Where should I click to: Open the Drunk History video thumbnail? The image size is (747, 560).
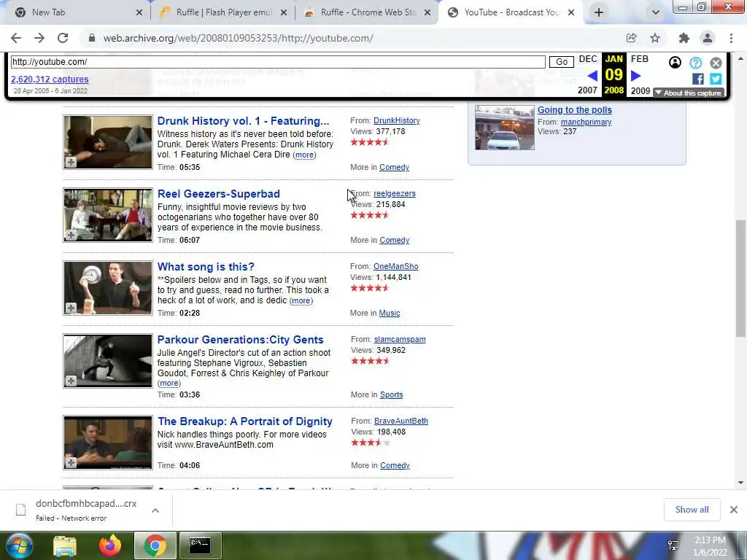[x=108, y=142]
